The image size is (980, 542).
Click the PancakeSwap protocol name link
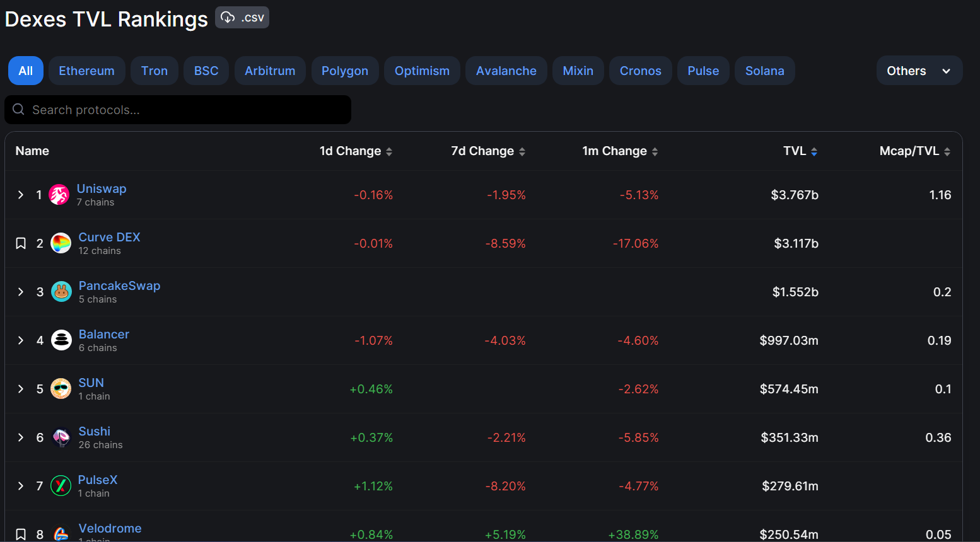(119, 285)
